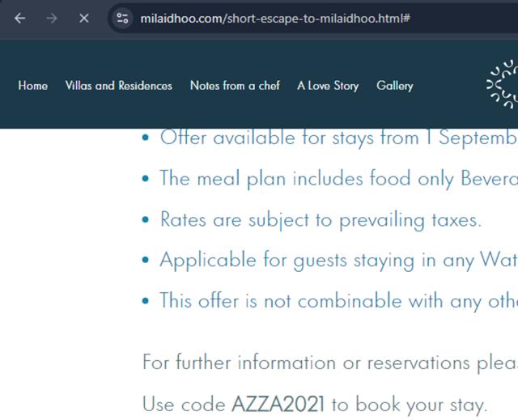Stop the page from loading
The image size is (518, 420).
tap(83, 18)
